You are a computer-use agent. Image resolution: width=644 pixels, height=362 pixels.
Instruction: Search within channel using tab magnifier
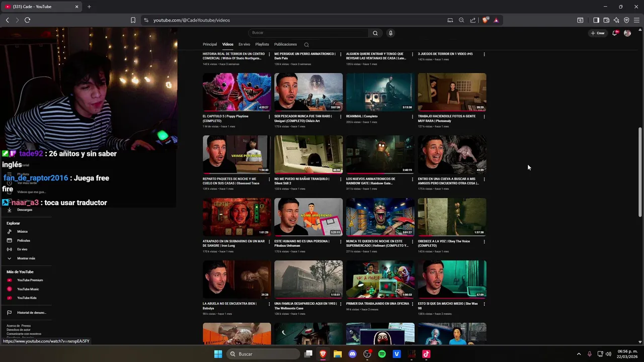(x=306, y=45)
